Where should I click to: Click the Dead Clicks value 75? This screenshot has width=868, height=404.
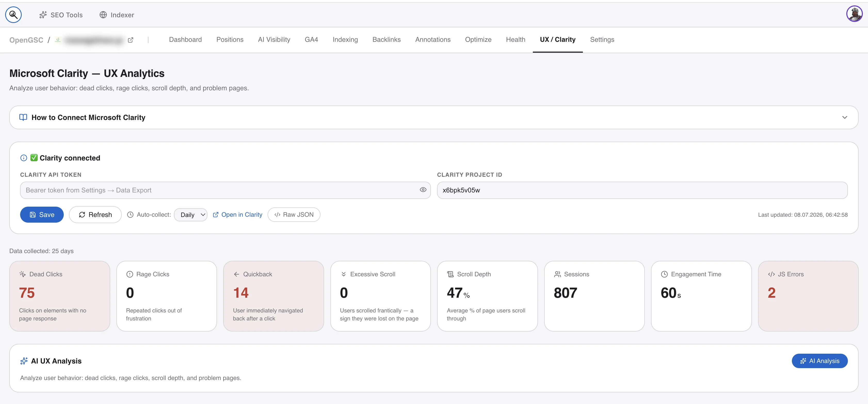pyautogui.click(x=27, y=293)
